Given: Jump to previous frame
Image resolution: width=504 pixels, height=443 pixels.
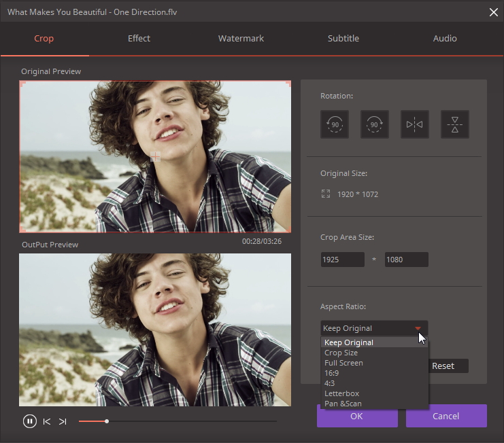Looking at the screenshot, I should 47,421.
